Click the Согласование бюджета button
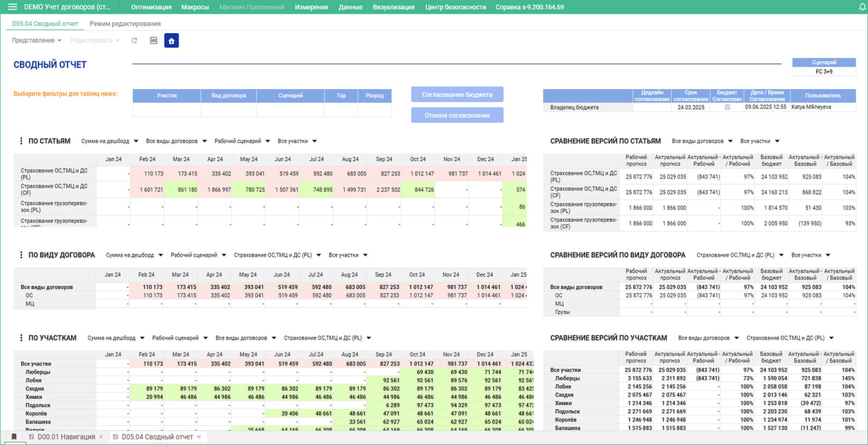The width and height of the screenshot is (868, 445). click(x=457, y=95)
